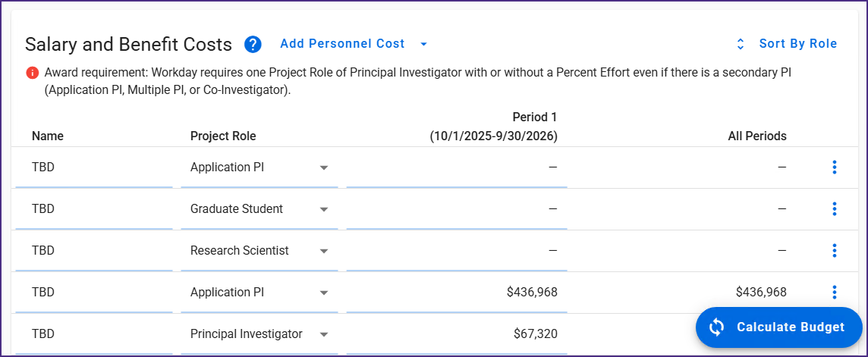This screenshot has height=357, width=868.
Task: Open the Research Scientist project role dropdown
Action: coord(324,251)
